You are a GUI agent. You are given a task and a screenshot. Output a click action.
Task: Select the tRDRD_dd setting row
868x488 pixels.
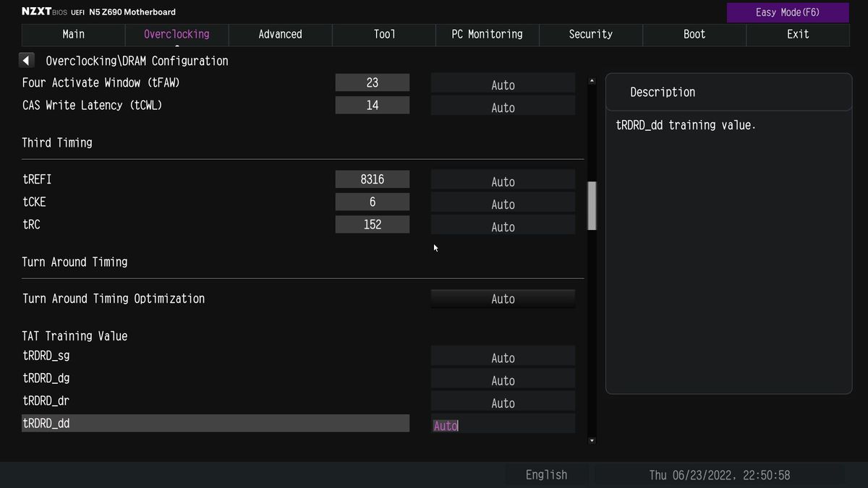[x=216, y=424]
